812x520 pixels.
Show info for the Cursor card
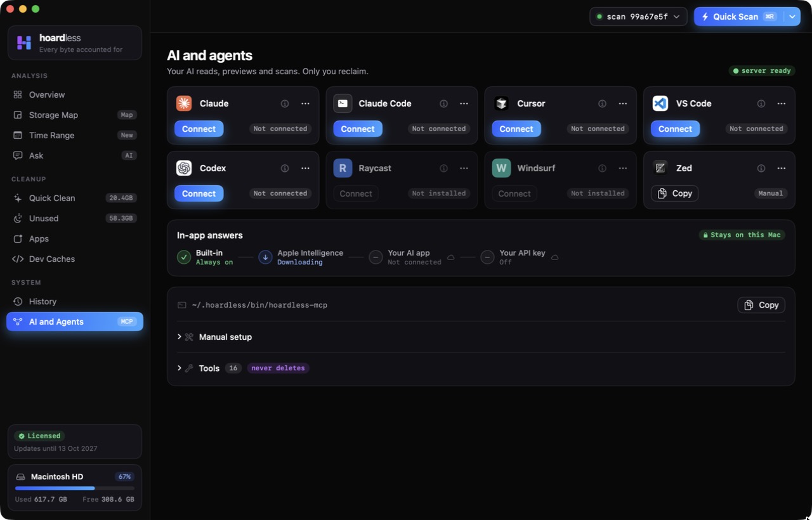[602, 103]
